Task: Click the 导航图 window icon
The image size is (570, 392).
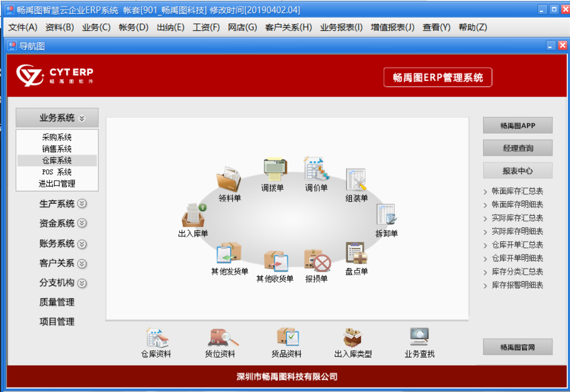Action: pos(12,45)
